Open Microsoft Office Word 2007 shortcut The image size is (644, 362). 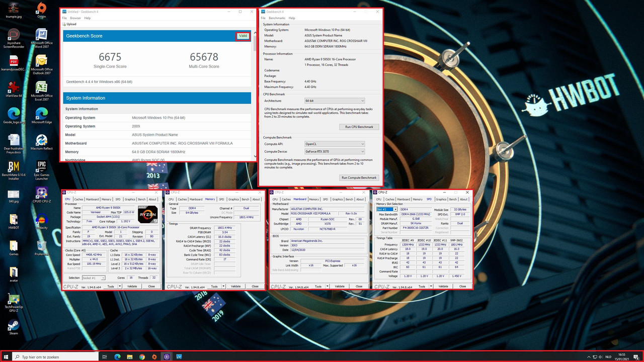tap(42, 38)
